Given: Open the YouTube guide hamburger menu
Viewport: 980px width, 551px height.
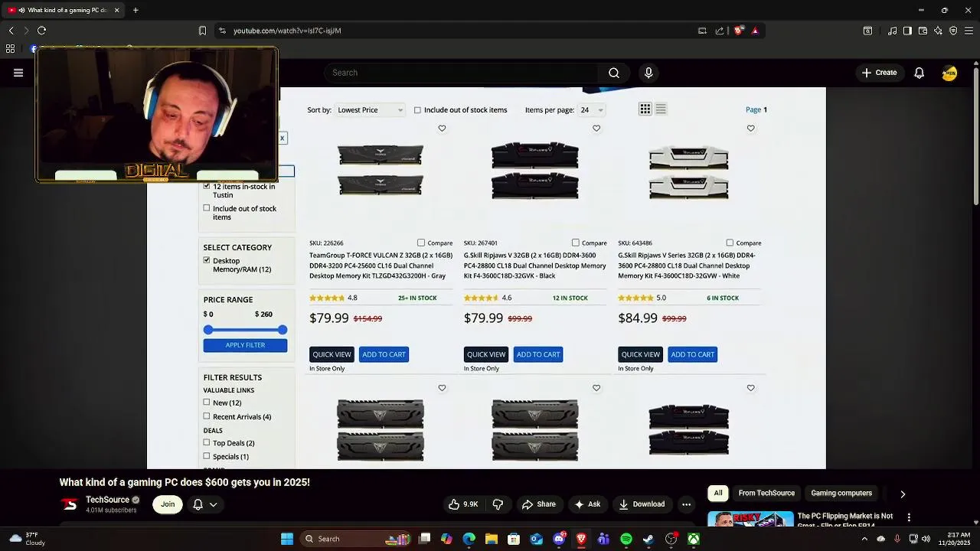Looking at the screenshot, I should (18, 73).
